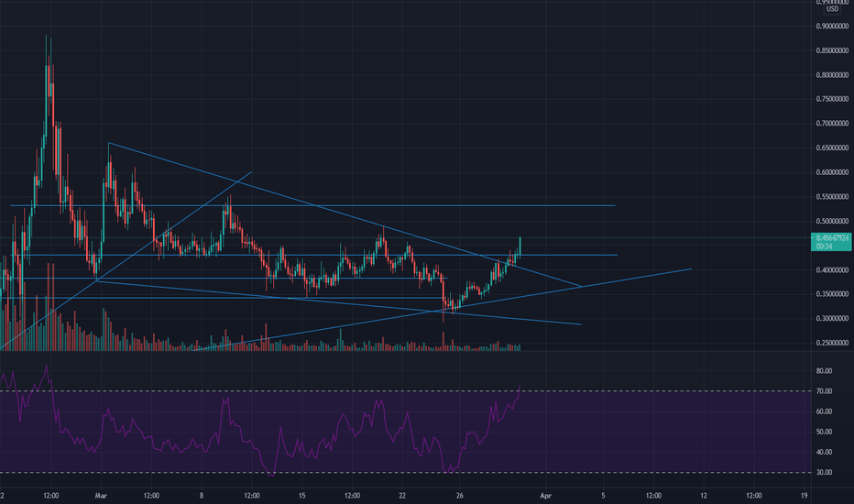Image resolution: width=854 pixels, height=504 pixels.
Task: Click the 0.55000000 price axis label
Action: click(x=832, y=197)
